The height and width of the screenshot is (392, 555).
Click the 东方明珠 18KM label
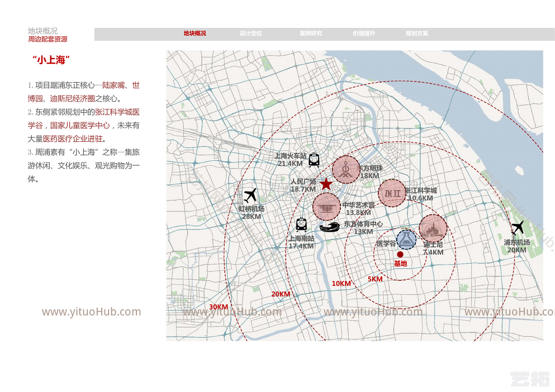(x=371, y=172)
